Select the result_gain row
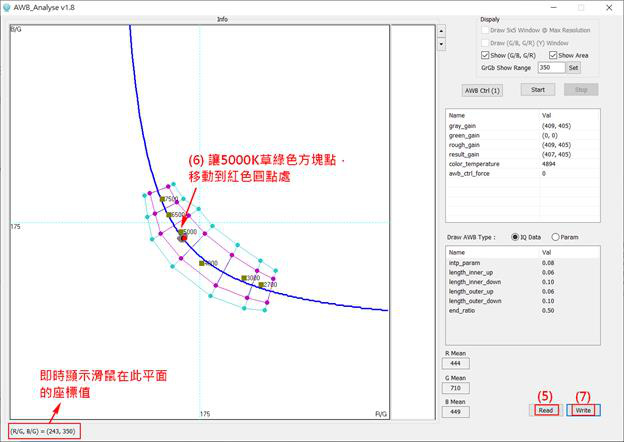This screenshot has height=442, width=624. tap(523, 154)
